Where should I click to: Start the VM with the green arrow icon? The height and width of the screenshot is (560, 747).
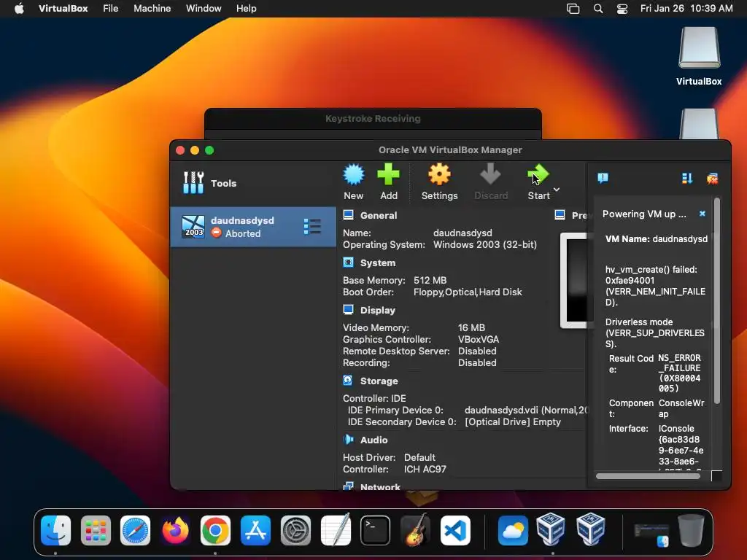coord(538,175)
